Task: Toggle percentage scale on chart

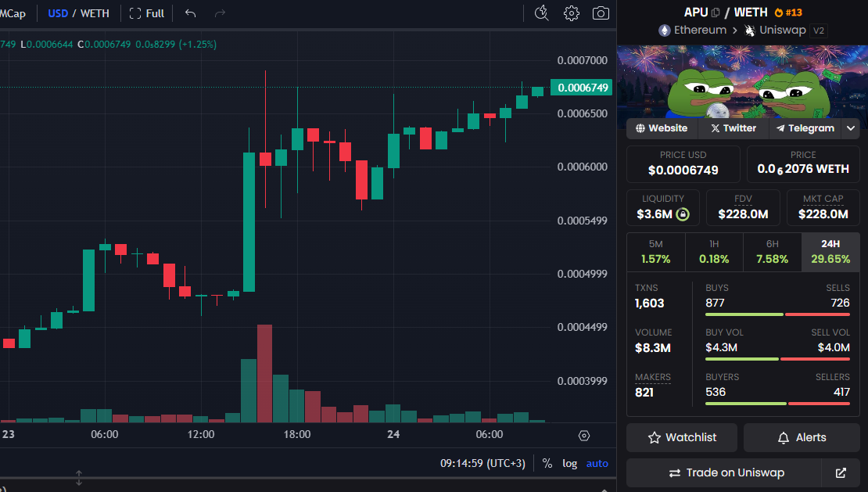Action: click(x=547, y=463)
